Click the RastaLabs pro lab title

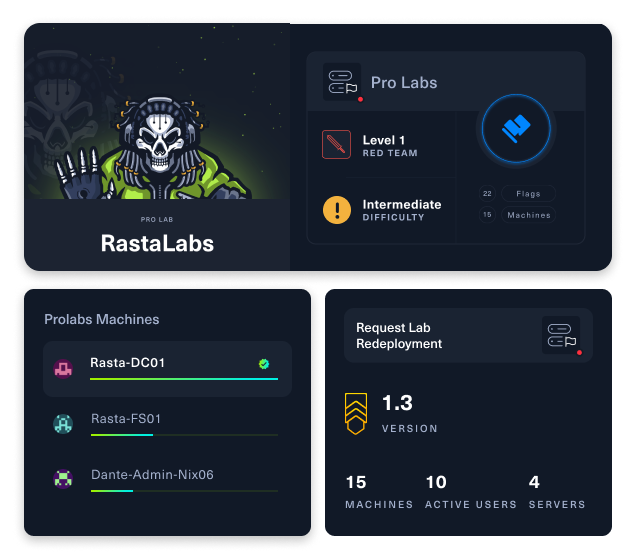click(157, 243)
